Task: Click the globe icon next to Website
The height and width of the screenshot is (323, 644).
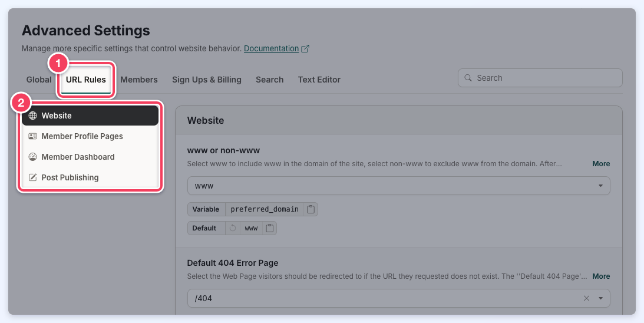Action: [32, 116]
